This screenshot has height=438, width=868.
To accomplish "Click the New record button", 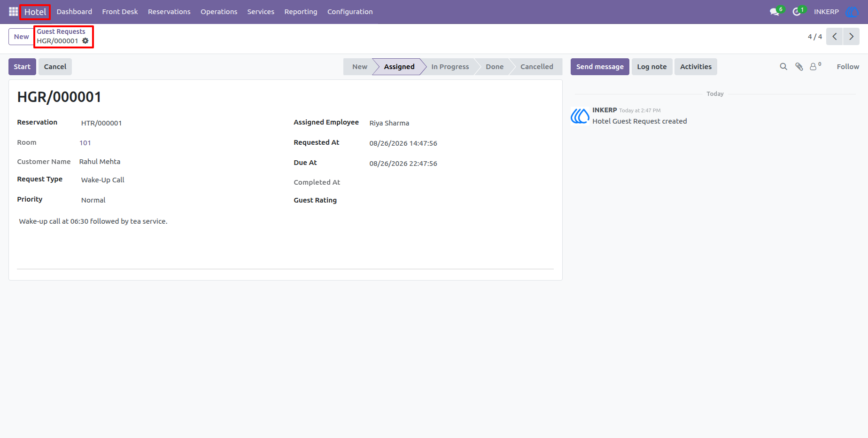I will tap(21, 37).
